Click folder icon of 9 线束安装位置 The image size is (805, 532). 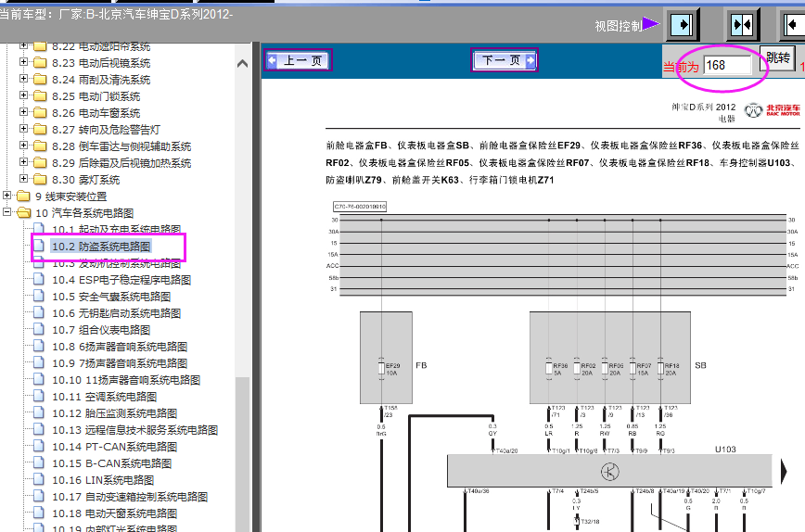23,196
